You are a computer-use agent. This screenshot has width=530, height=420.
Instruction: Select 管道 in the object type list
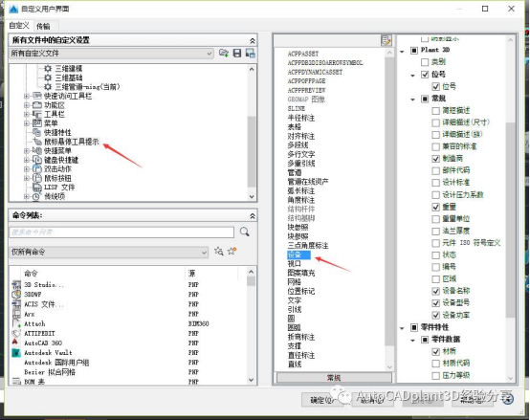point(295,172)
